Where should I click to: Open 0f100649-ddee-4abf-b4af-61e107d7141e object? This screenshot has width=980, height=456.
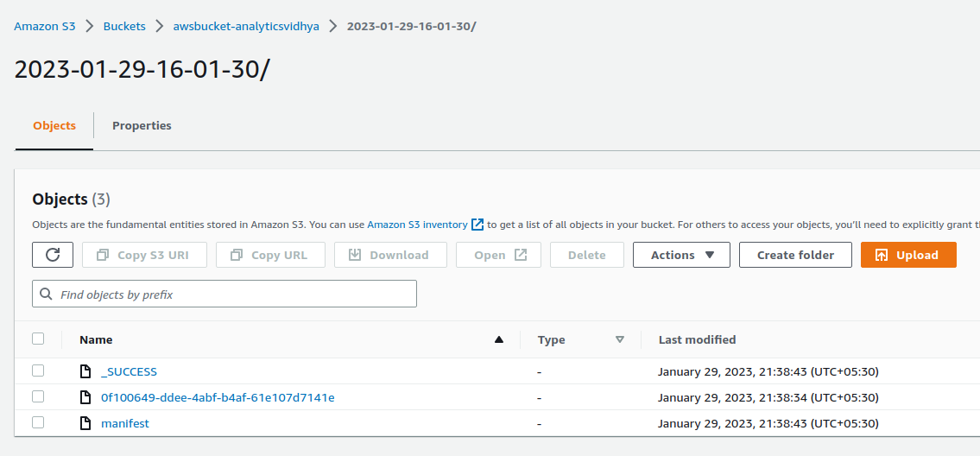coord(218,397)
